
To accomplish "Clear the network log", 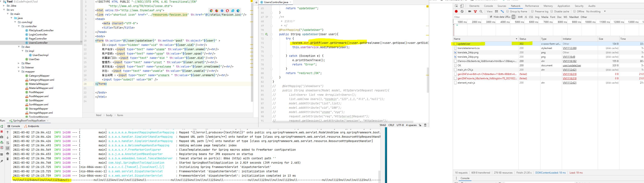I will 462,11.
